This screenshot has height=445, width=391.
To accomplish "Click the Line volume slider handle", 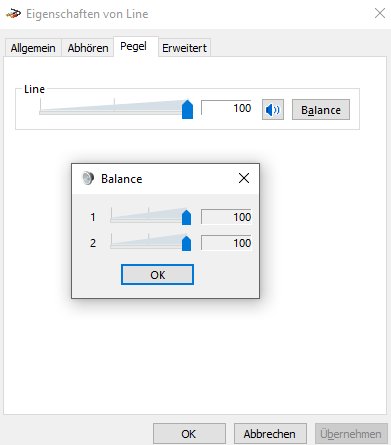I will click(x=187, y=109).
